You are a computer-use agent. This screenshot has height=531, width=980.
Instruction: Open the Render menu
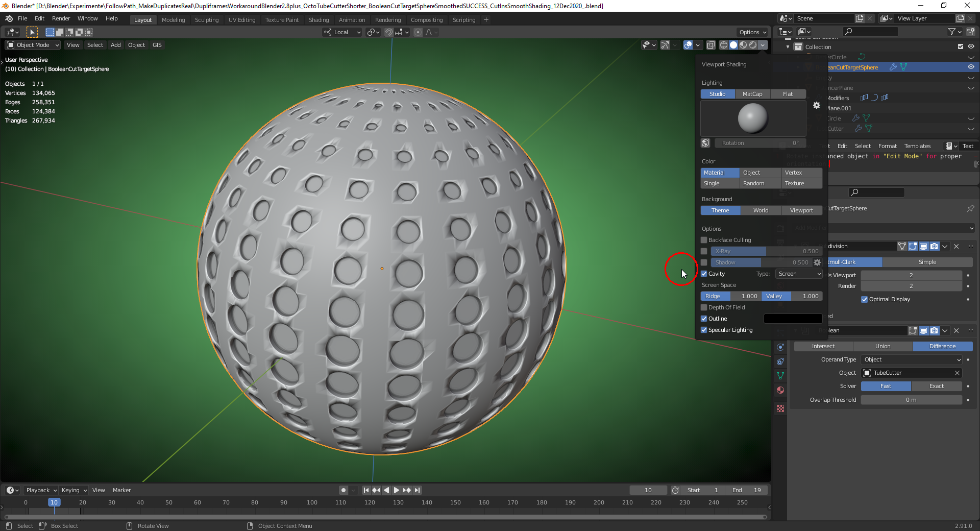pyautogui.click(x=61, y=18)
